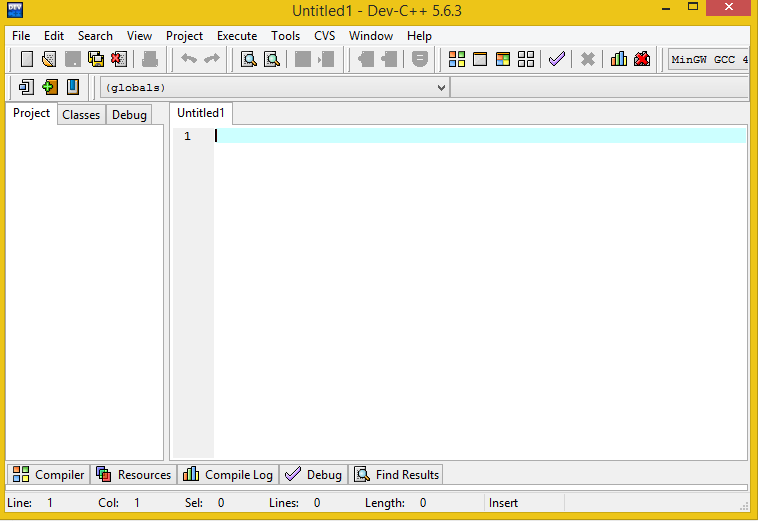Place the cursor in editor line 1

click(x=481, y=136)
